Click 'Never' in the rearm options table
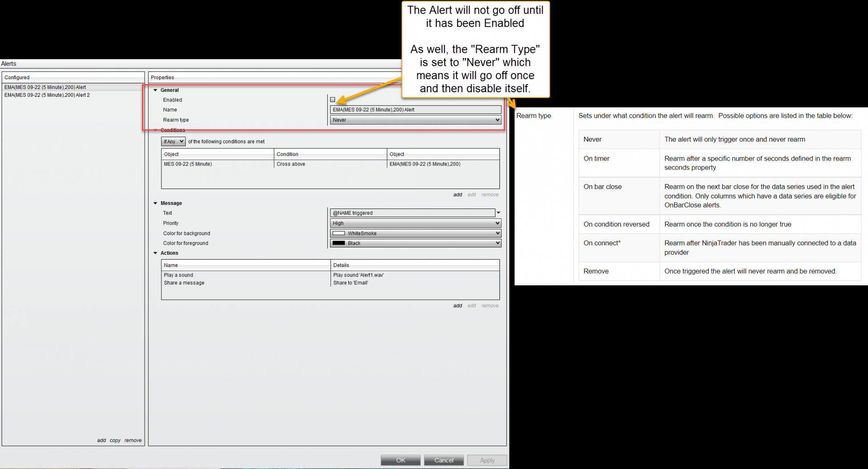Image resolution: width=868 pixels, height=469 pixels. pyautogui.click(x=592, y=139)
